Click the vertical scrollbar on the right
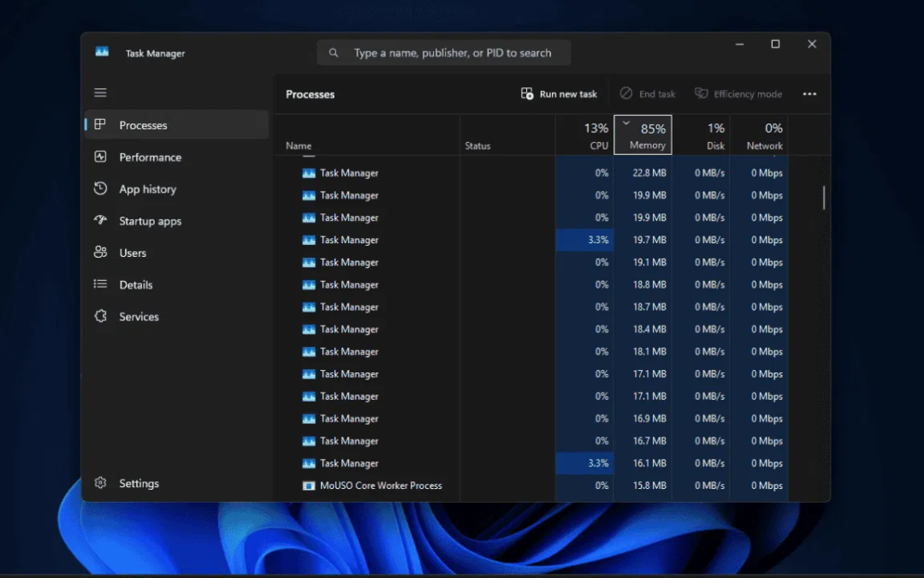Viewport: 924px width, 578px height. coord(823,197)
